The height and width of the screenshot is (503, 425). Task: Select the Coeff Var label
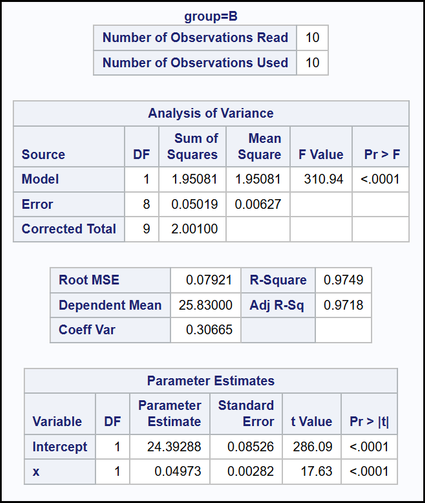[87, 330]
